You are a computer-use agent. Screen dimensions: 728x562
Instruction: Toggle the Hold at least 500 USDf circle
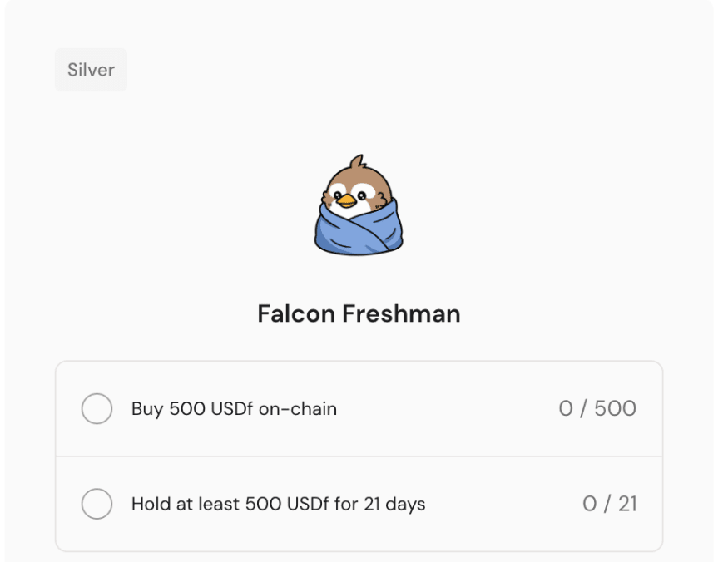tap(97, 504)
